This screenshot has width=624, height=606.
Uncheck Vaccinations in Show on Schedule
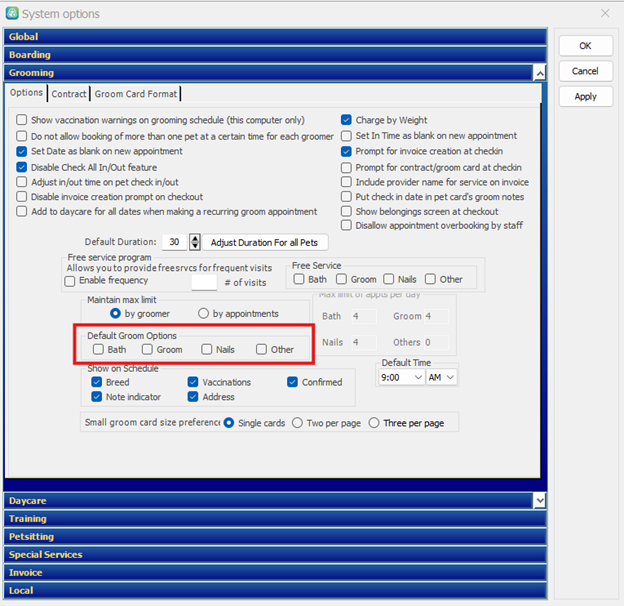193,382
